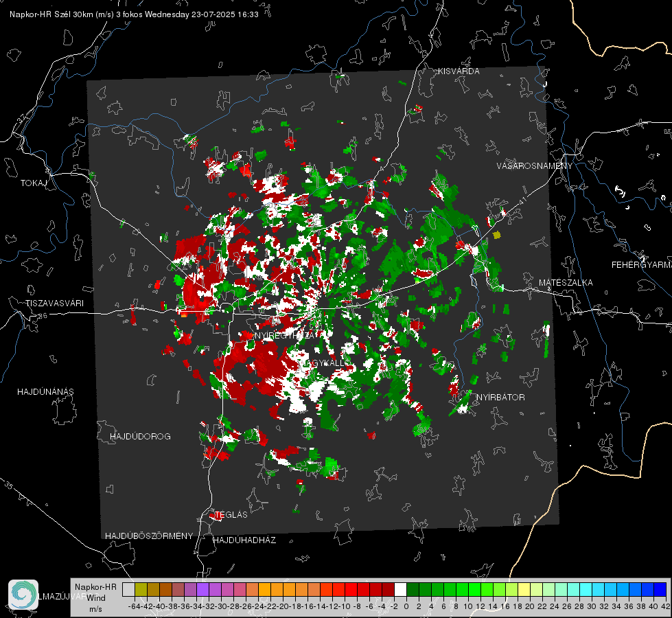Click the FEHÉRGYARMAT label at the right edge
This screenshot has width=672, height=618.
pyautogui.click(x=641, y=265)
